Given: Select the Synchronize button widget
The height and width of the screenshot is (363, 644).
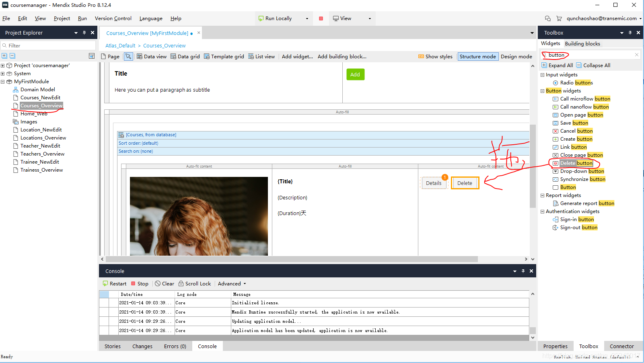Looking at the screenshot, I should click(579, 179).
